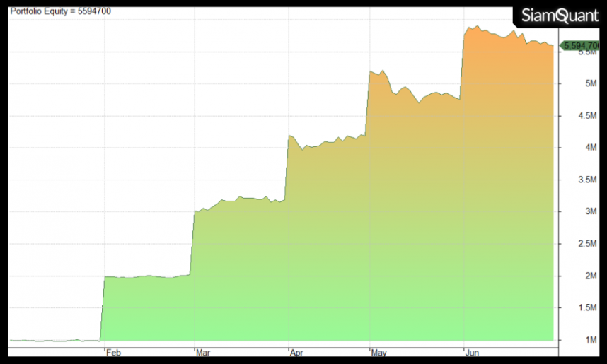Image resolution: width=607 pixels, height=364 pixels.
Task: Click the Mar label on the time axis
Action: click(x=204, y=351)
